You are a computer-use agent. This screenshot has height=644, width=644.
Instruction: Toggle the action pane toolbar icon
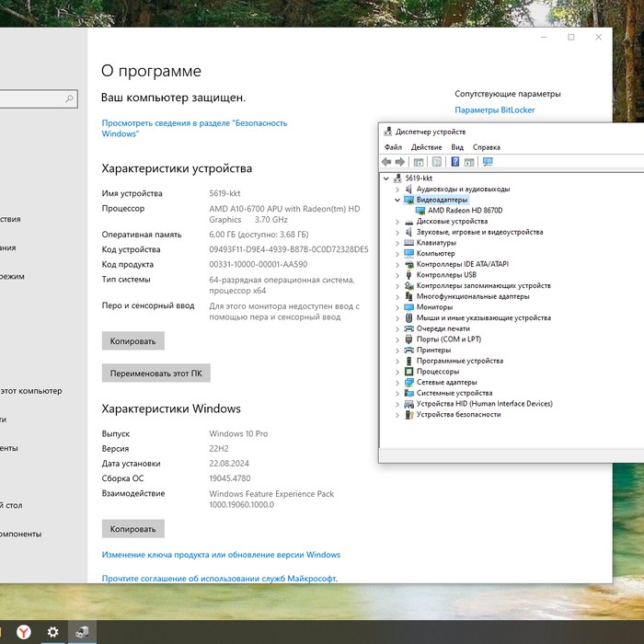pyautogui.click(x=469, y=162)
